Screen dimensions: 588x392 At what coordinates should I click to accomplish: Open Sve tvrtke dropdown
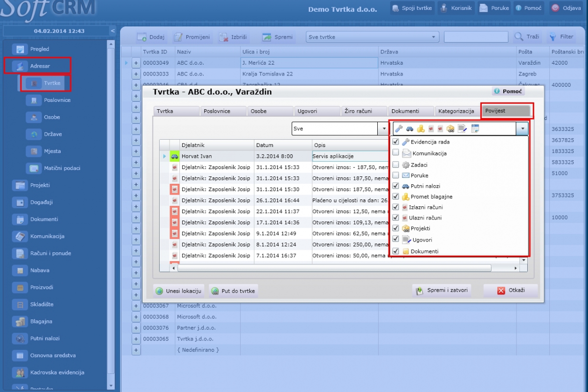tap(372, 37)
